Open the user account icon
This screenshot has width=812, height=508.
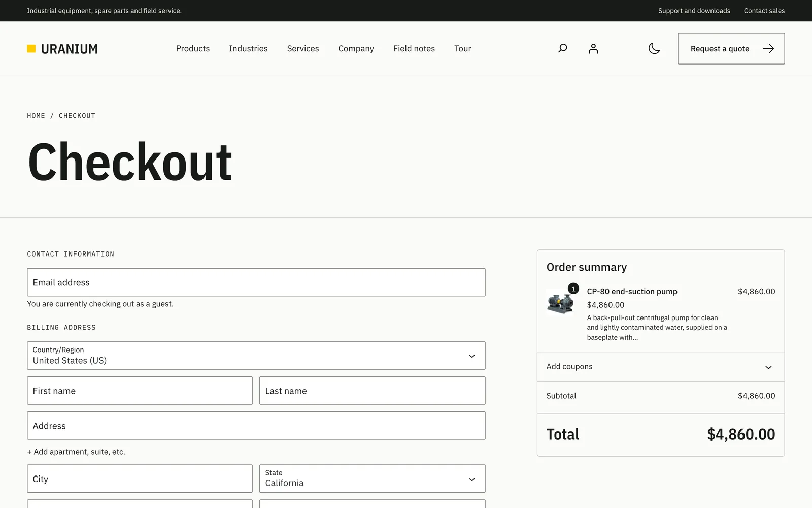pyautogui.click(x=593, y=49)
